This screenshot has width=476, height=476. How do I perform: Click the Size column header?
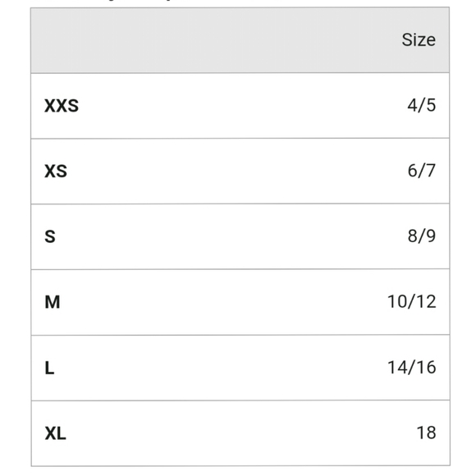419,39
